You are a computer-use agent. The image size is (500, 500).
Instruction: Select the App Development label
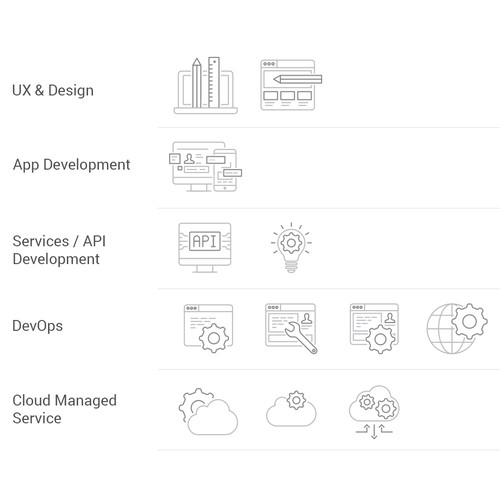pyautogui.click(x=71, y=165)
